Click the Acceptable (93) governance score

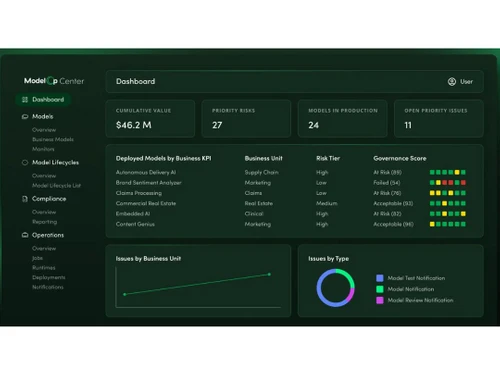(x=393, y=203)
